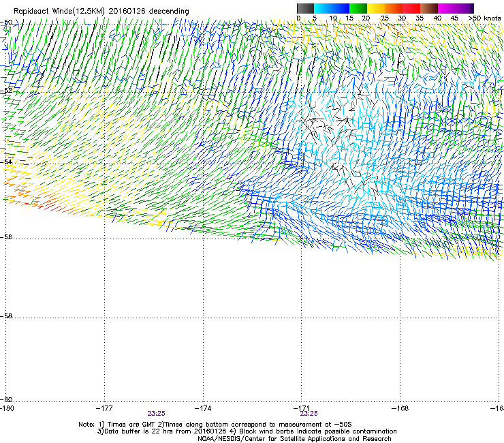This screenshot has height=443, width=504.
Task: Pick the brown 35-40 knots legend block
Action: [x=429, y=8]
